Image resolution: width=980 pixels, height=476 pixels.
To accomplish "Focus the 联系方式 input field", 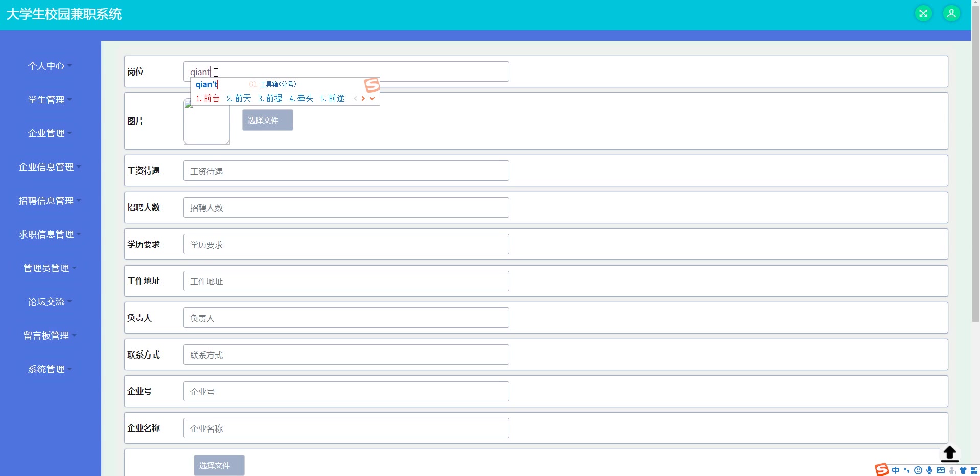I will 346,354.
